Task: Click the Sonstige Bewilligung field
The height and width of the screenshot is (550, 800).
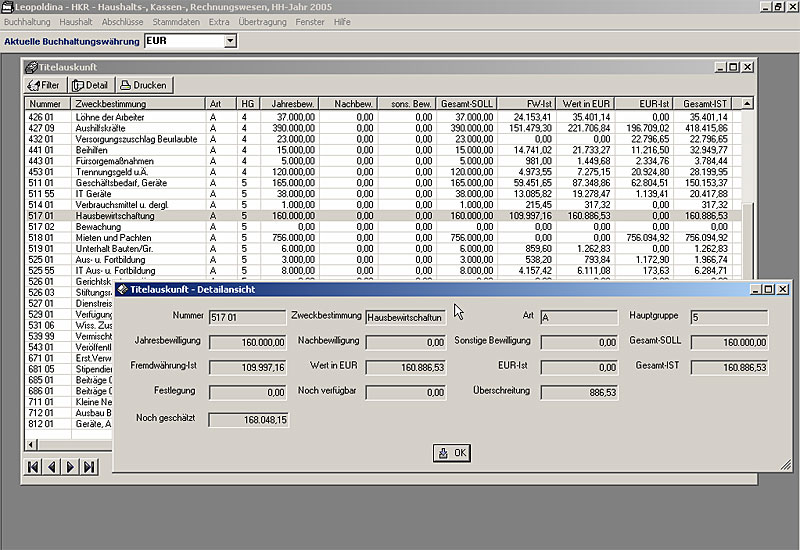Action: [x=579, y=342]
